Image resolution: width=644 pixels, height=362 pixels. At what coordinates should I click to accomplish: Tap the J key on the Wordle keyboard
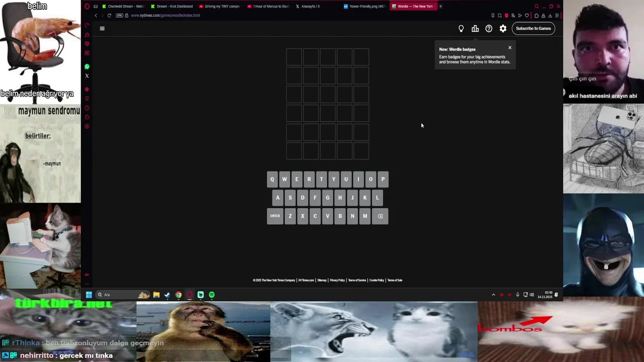click(x=352, y=198)
